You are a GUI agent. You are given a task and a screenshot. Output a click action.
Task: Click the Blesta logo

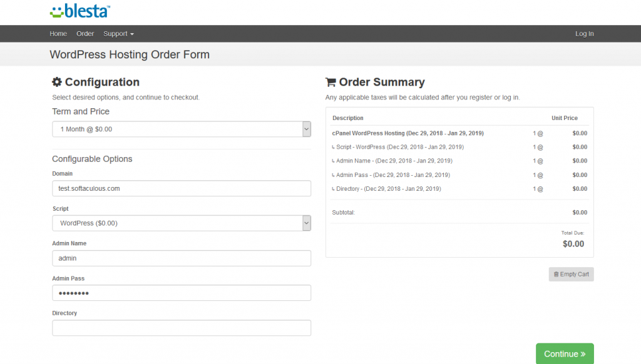(79, 11)
